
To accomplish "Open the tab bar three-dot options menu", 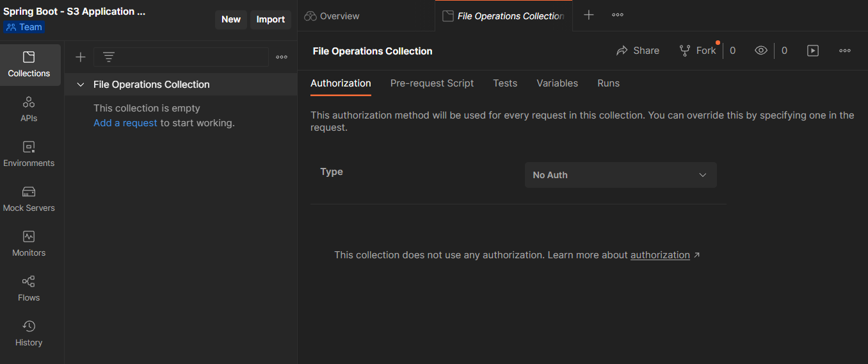I will (x=618, y=15).
